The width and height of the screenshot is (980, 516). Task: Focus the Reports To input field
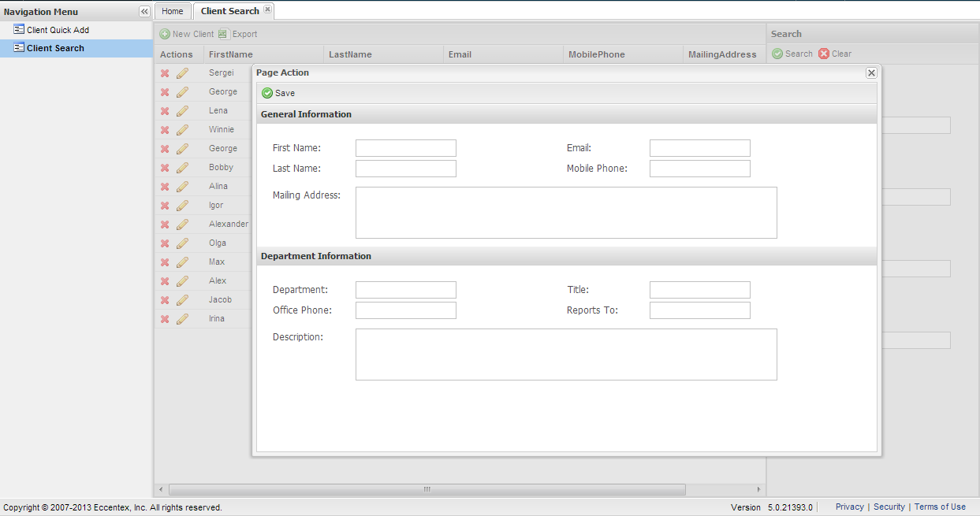(700, 310)
